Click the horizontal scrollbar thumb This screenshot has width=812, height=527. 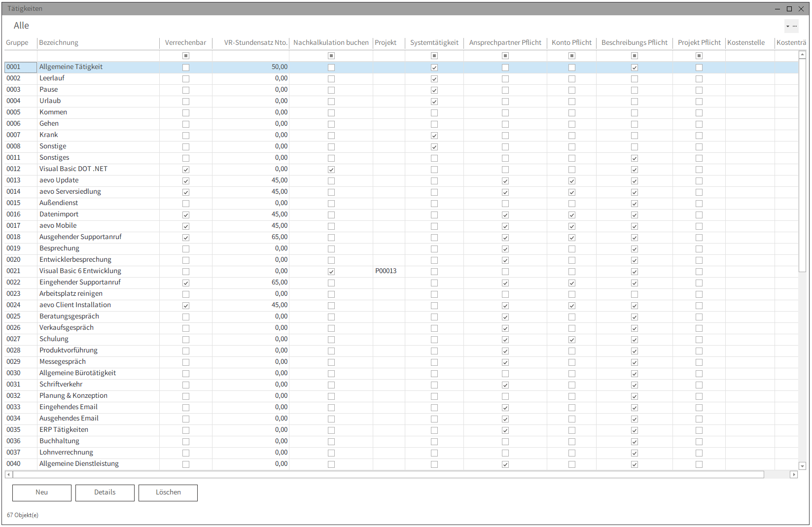tap(388, 474)
